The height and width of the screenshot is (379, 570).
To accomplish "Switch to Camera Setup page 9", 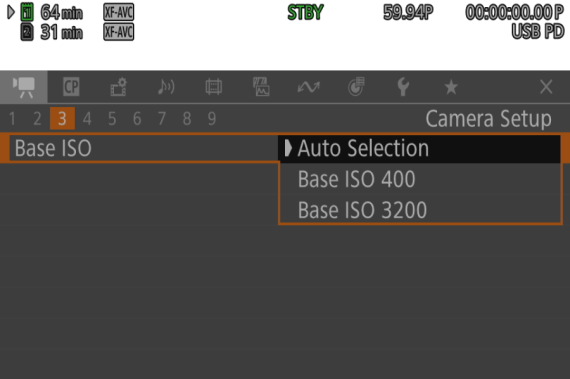I will pos(212,119).
